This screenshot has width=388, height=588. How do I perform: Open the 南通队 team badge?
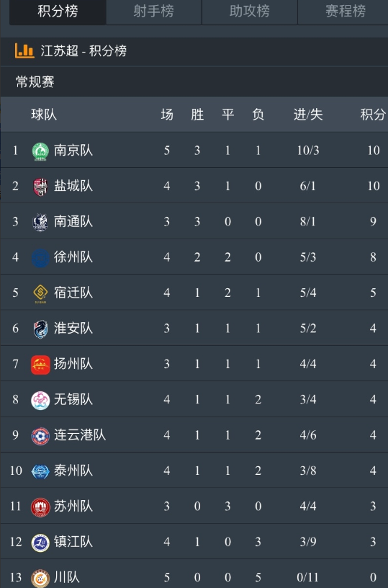coord(40,223)
